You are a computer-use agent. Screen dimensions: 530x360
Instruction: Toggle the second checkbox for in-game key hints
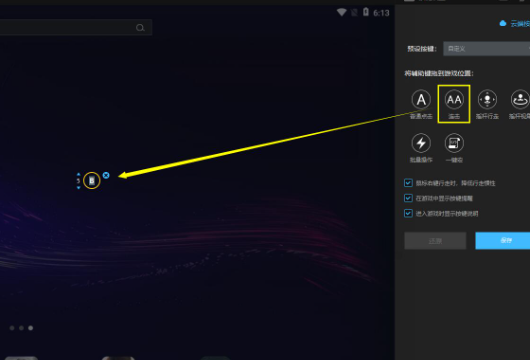pos(408,198)
